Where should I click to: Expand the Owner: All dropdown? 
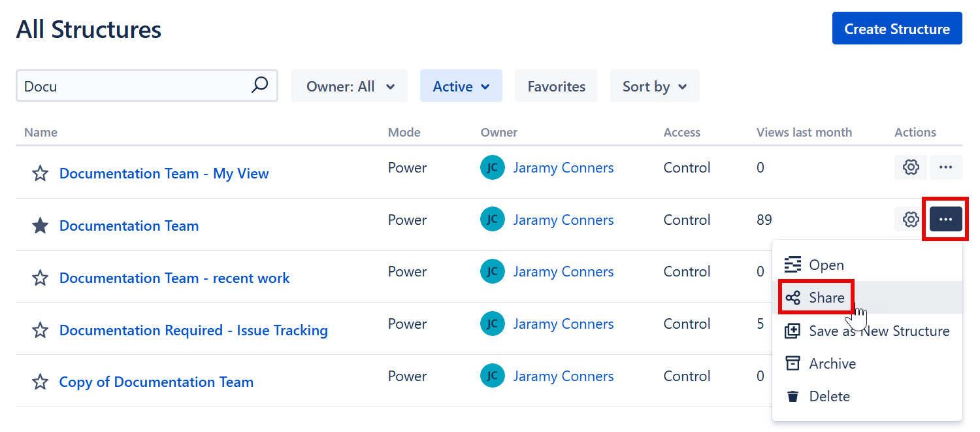pyautogui.click(x=349, y=86)
